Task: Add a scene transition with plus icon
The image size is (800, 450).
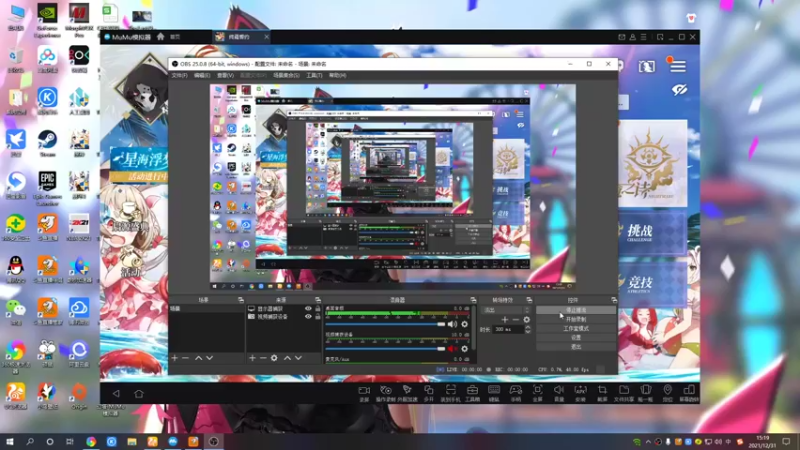Action: pos(505,319)
